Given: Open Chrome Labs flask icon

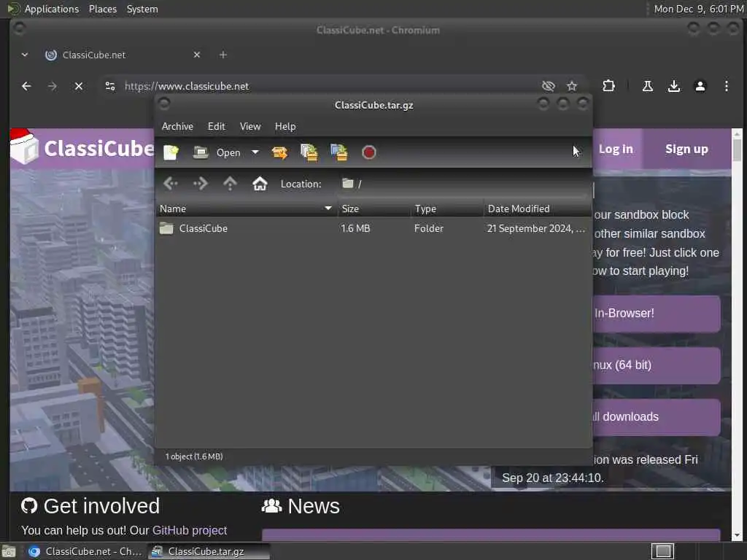Looking at the screenshot, I should point(648,86).
